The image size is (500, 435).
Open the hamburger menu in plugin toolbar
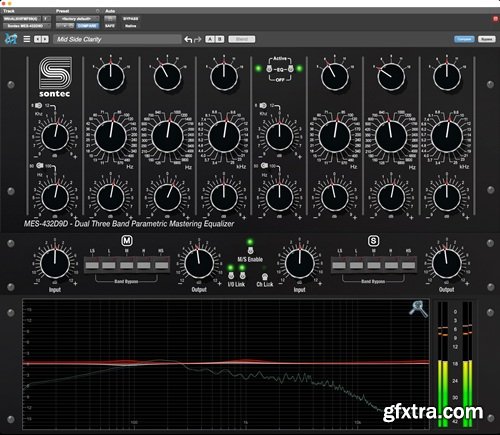click(x=27, y=39)
